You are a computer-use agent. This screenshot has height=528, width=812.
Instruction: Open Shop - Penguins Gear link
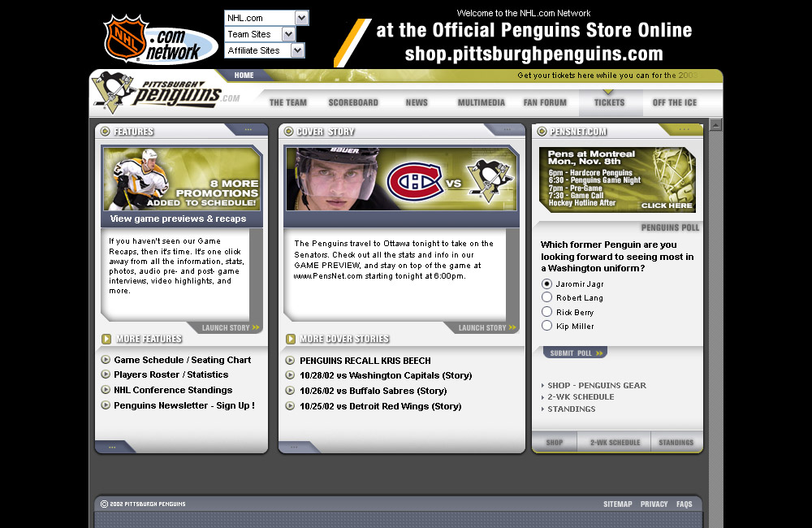tap(597, 386)
